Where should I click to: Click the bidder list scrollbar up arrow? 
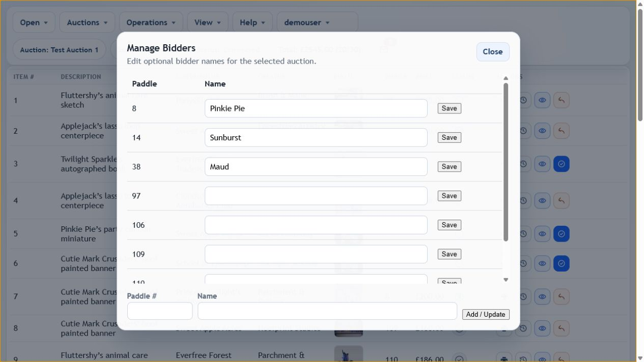[506, 78]
